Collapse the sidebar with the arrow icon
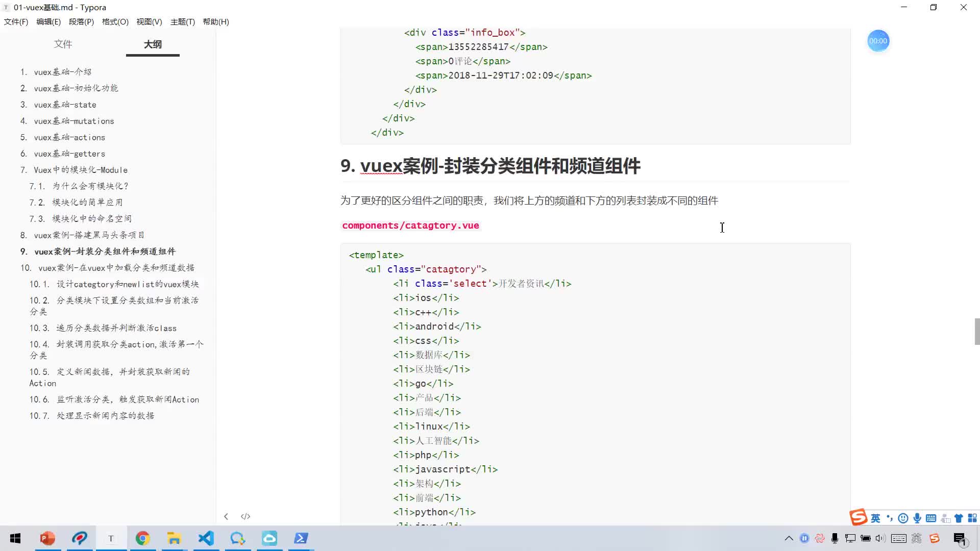The image size is (980, 551). [226, 516]
